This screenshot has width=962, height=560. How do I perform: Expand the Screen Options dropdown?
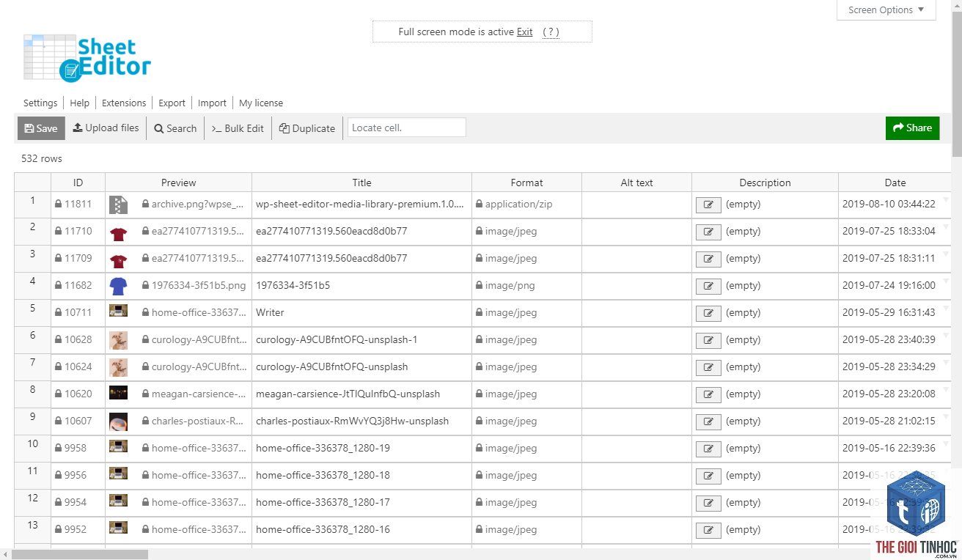pyautogui.click(x=886, y=10)
